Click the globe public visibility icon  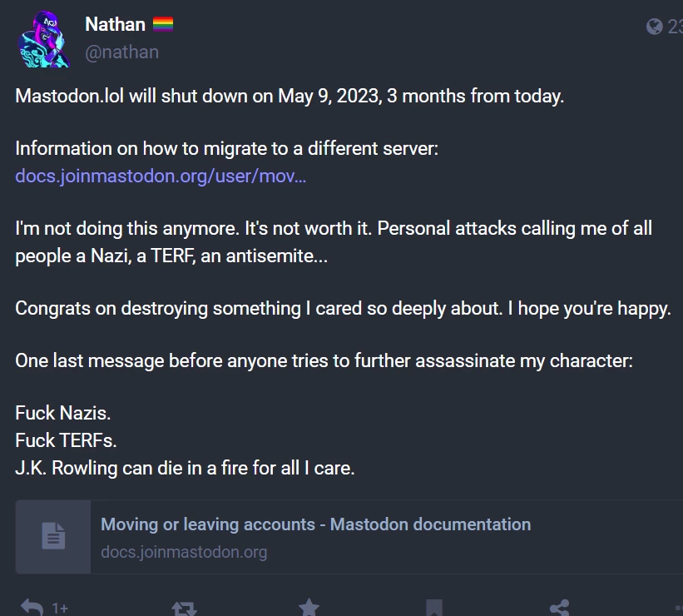(654, 27)
